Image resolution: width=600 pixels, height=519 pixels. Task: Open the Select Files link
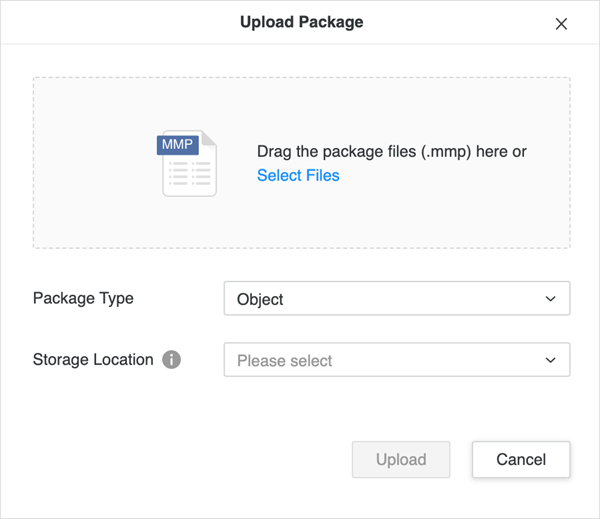point(298,176)
